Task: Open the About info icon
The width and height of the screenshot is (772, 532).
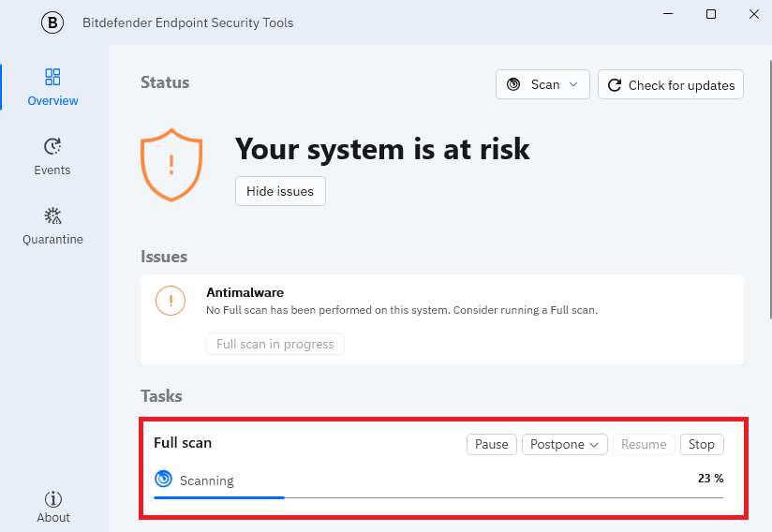Action: (x=53, y=499)
